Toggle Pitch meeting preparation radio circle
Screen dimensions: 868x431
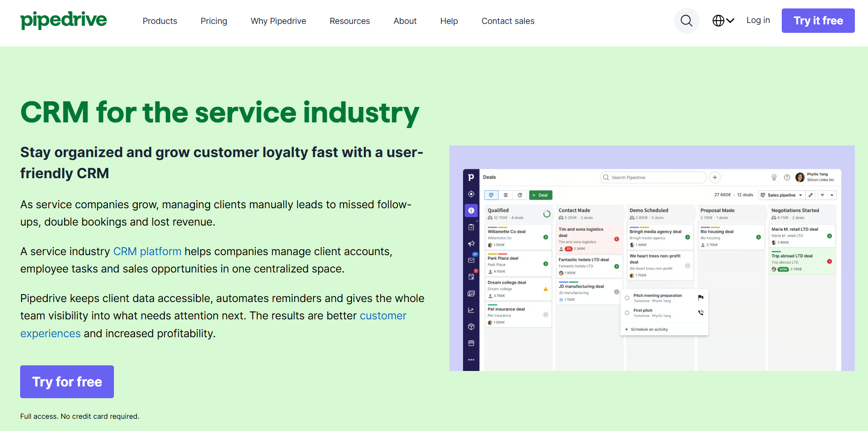627,298
